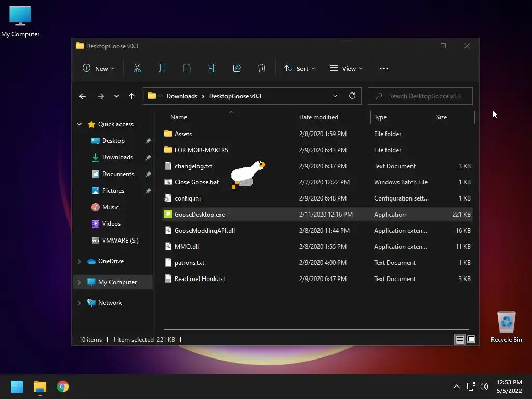Select the config.ini file icon
Screen dimensions: 532x399
168,198
